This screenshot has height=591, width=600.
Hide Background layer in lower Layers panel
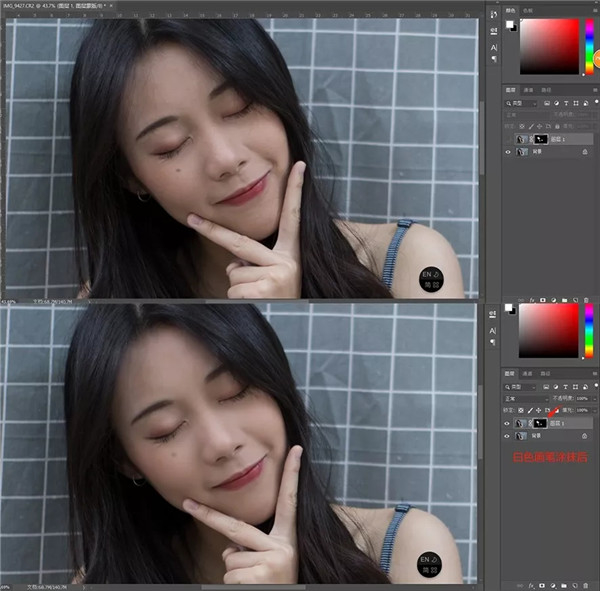tap(507, 436)
